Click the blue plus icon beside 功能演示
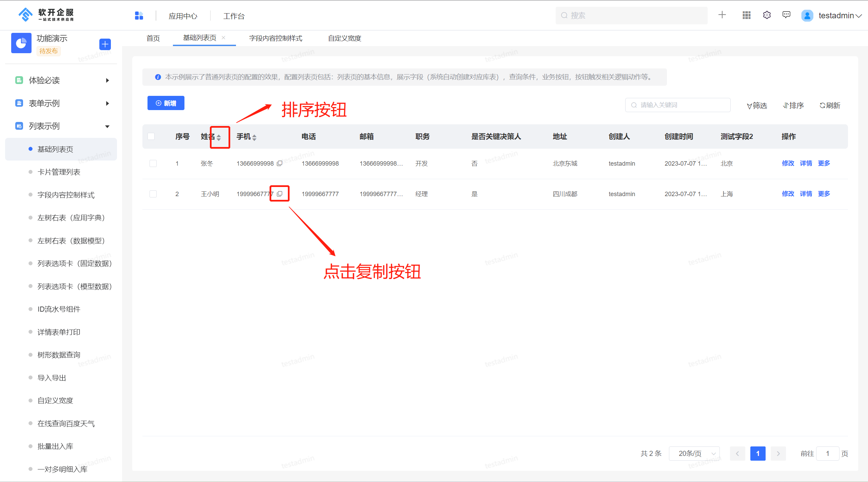The height and width of the screenshot is (482, 868). (105, 44)
